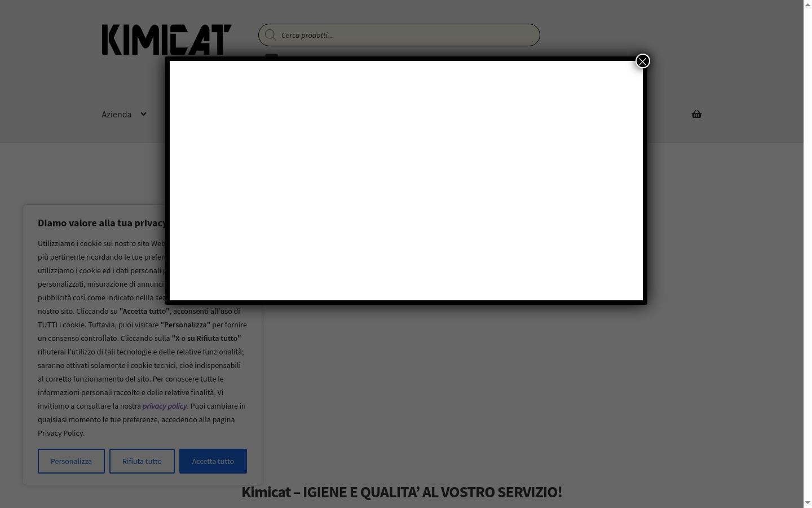The width and height of the screenshot is (812, 508).
Task: Open the privacy policy link
Action: (165, 406)
